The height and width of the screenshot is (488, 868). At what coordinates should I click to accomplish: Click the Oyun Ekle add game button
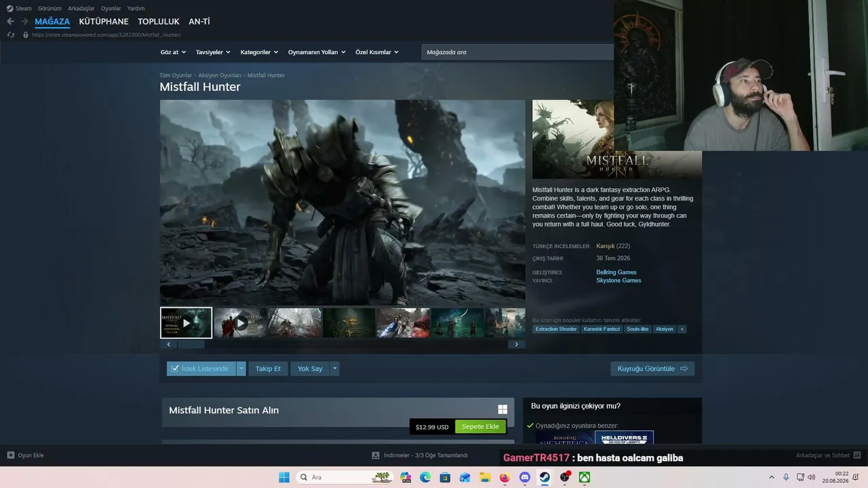[x=26, y=455]
